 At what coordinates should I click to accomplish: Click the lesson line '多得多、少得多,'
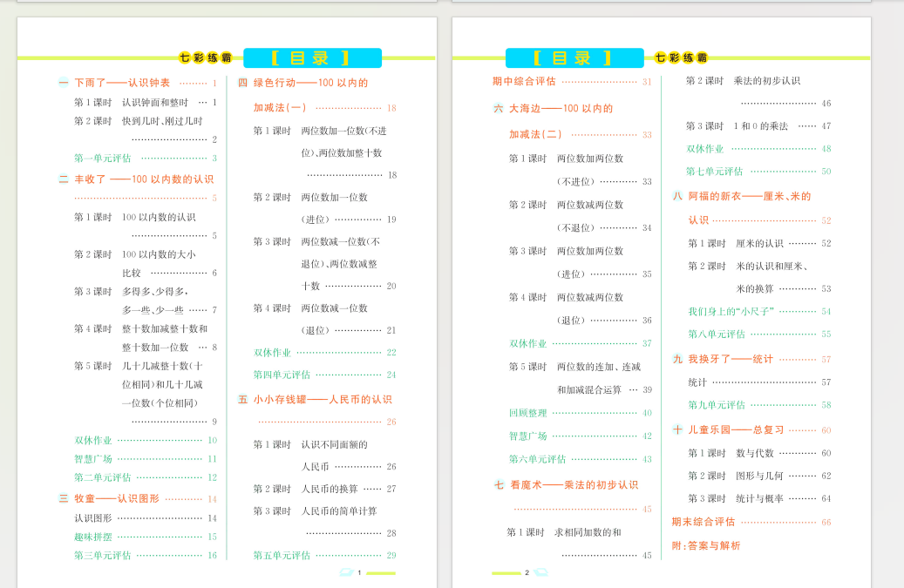[155, 292]
